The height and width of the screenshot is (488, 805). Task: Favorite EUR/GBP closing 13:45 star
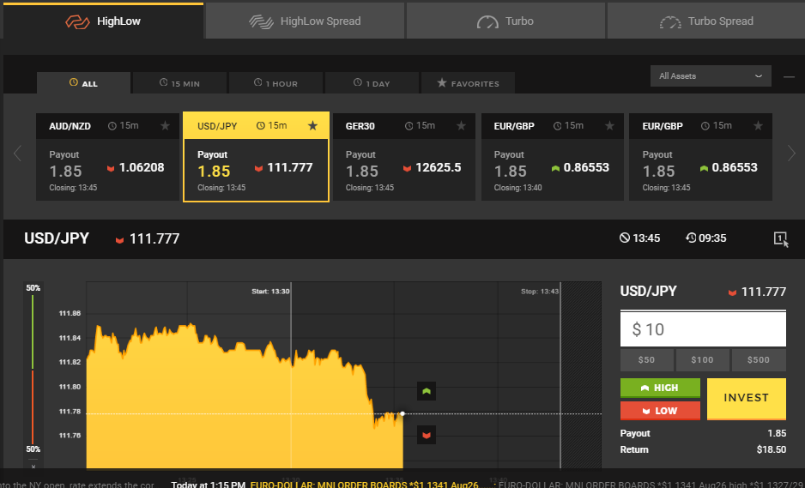tap(758, 126)
